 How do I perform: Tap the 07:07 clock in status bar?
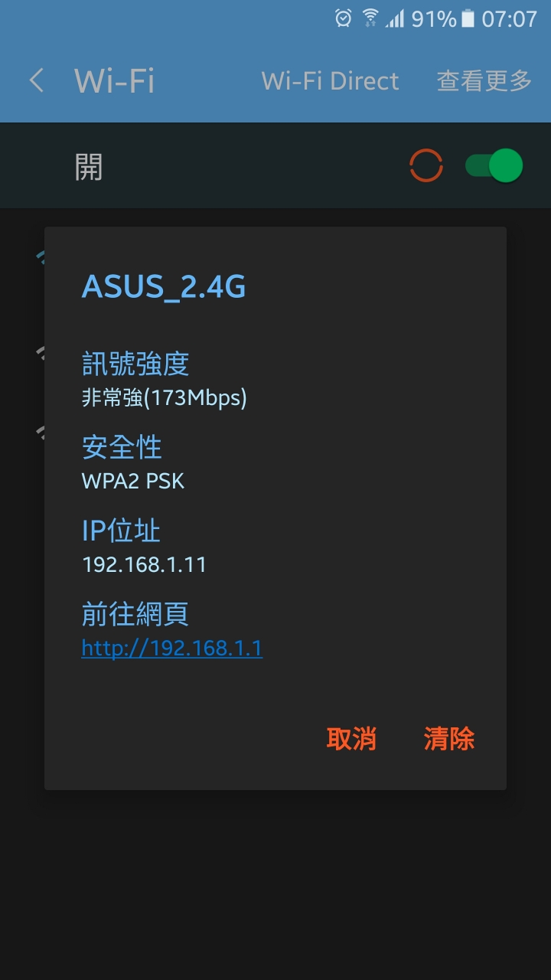pyautogui.click(x=510, y=18)
